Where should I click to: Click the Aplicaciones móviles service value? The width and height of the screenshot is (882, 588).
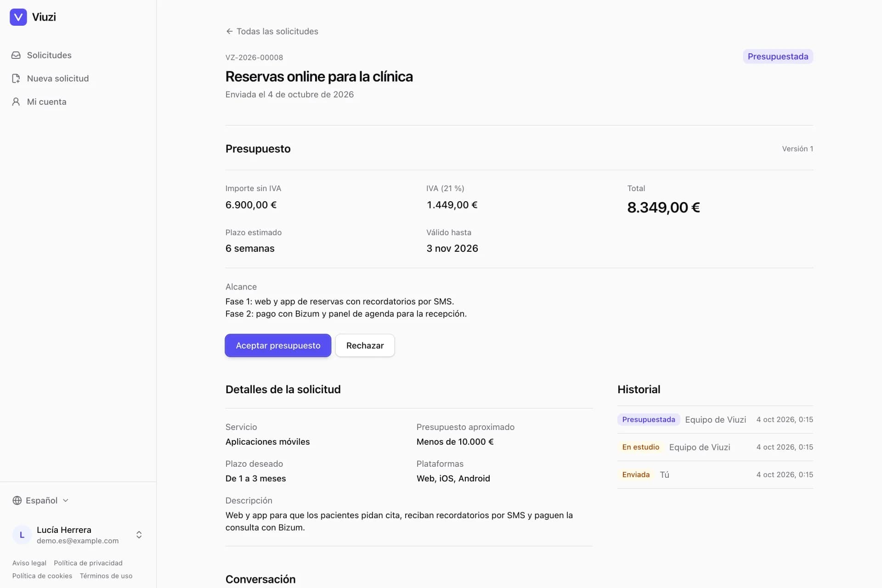267,441
